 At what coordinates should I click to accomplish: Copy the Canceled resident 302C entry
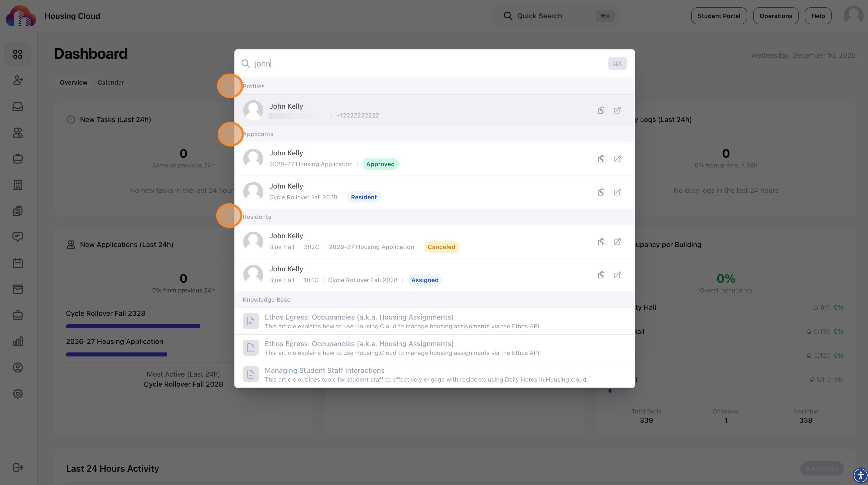(x=601, y=242)
